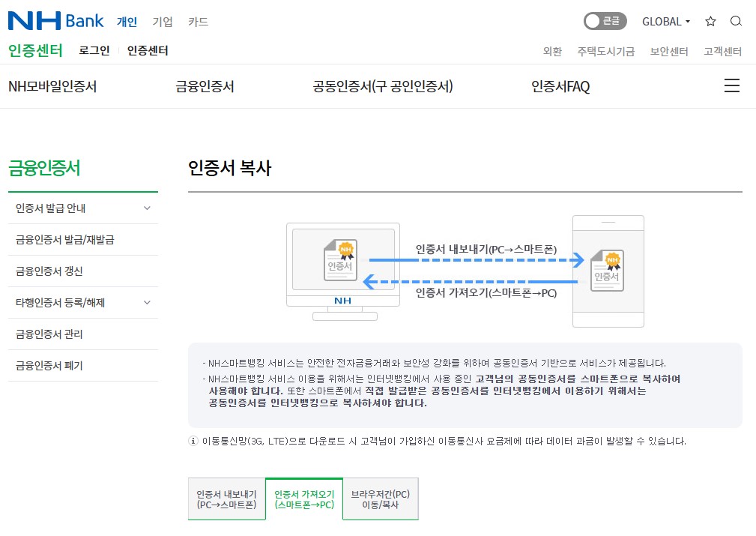Open 금융인증서 발급/재발급 sidebar item
This screenshot has height=536, width=756.
pos(83,240)
